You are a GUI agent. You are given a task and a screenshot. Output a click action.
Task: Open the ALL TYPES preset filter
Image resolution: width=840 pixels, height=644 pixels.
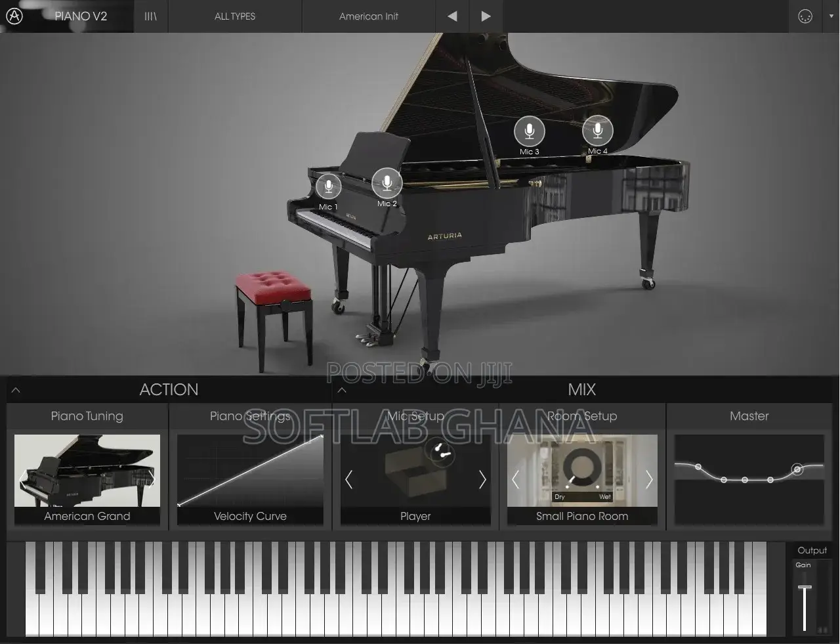[x=235, y=16]
